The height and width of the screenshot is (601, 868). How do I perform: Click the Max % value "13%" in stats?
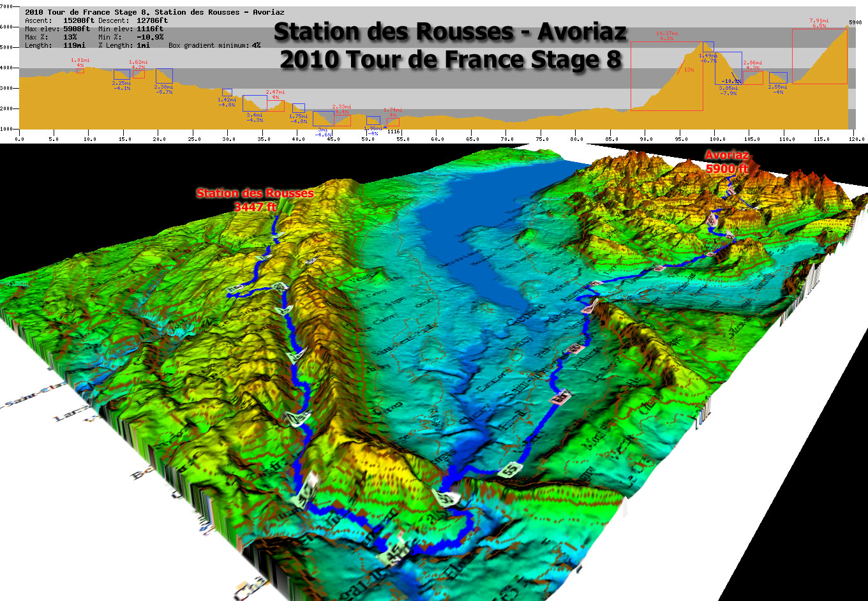click(70, 37)
